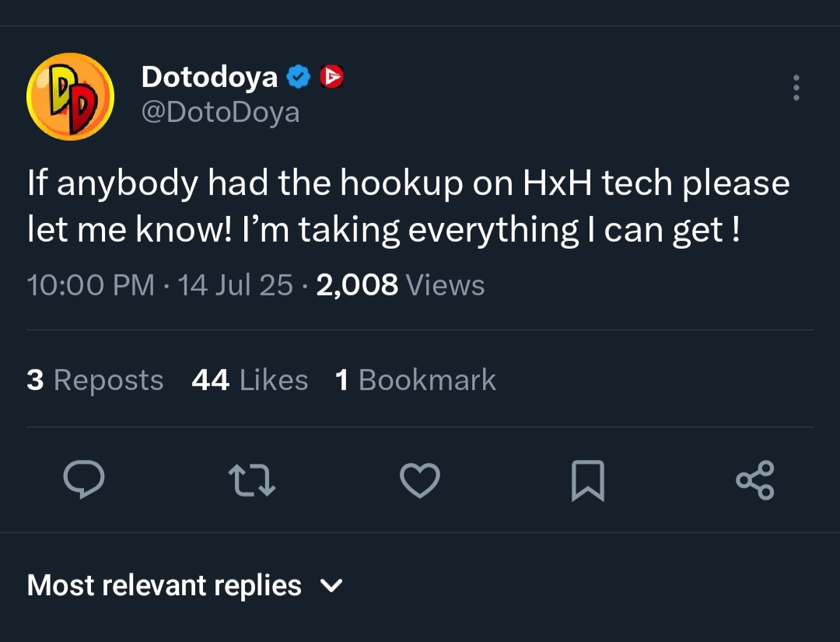The image size is (840, 642).
Task: Select the tweet text about HxH tech
Action: (x=408, y=206)
